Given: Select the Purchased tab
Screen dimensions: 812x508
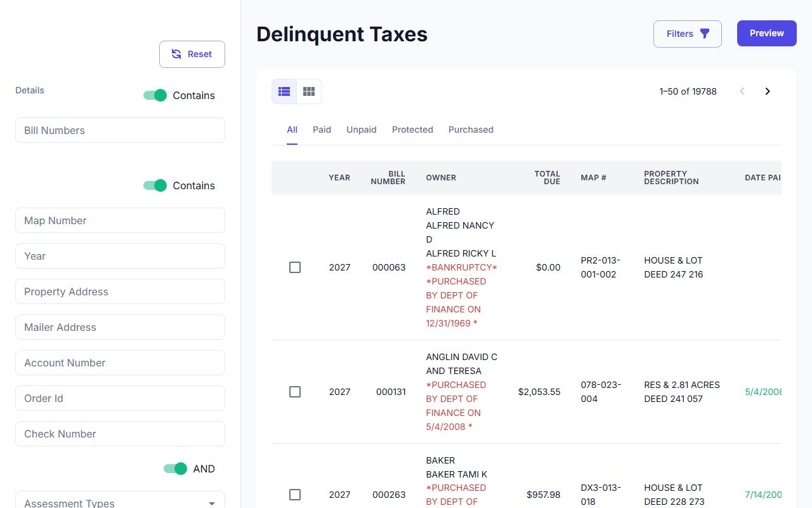Looking at the screenshot, I should [471, 130].
